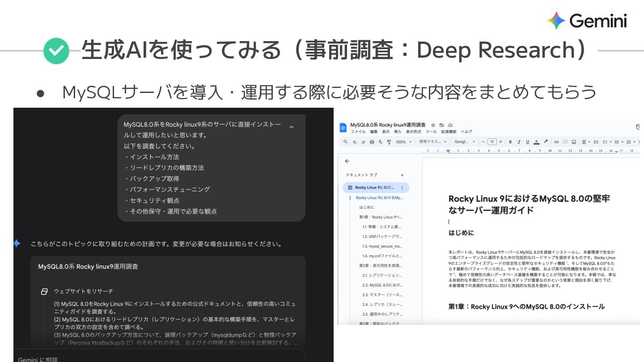
Task: Jump to outline item 1.1. 準備：システム要...
Action: (382, 227)
